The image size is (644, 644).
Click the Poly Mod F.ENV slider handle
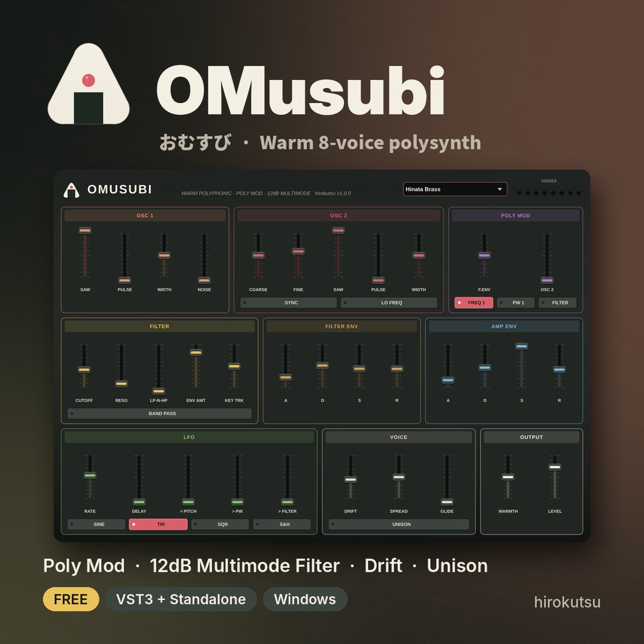pyautogui.click(x=484, y=255)
